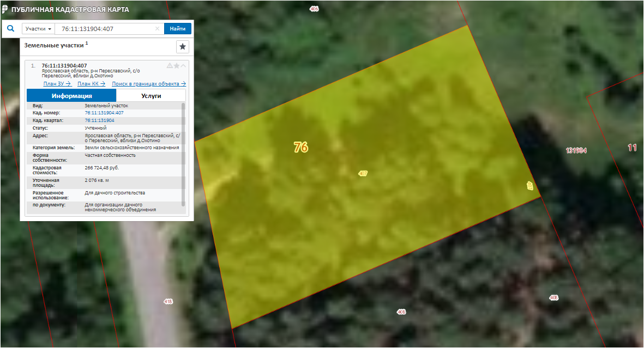Click the Публичная кадастровая карта logo
Screen dimensions: 644x348
click(66, 9)
